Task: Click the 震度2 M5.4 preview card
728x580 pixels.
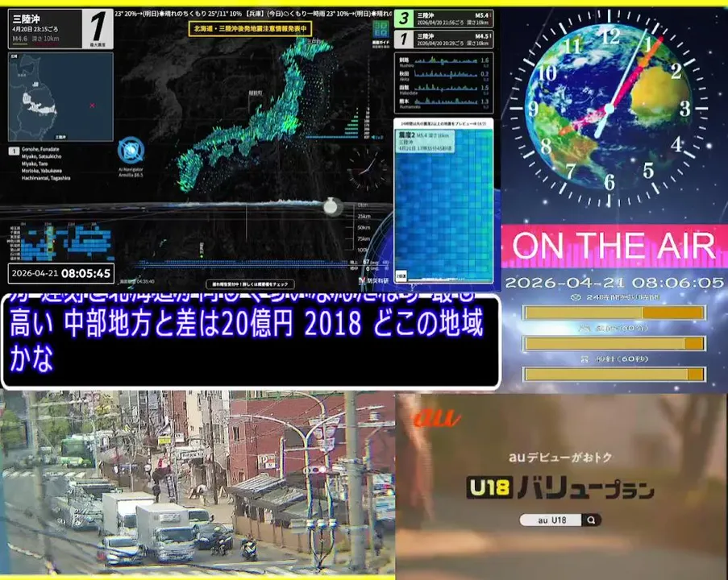Action: [x=426, y=142]
